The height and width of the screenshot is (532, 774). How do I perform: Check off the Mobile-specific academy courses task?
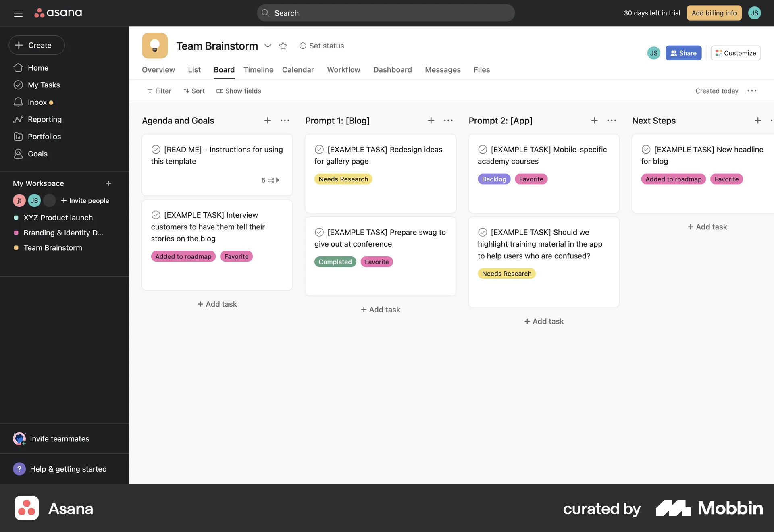pyautogui.click(x=483, y=149)
